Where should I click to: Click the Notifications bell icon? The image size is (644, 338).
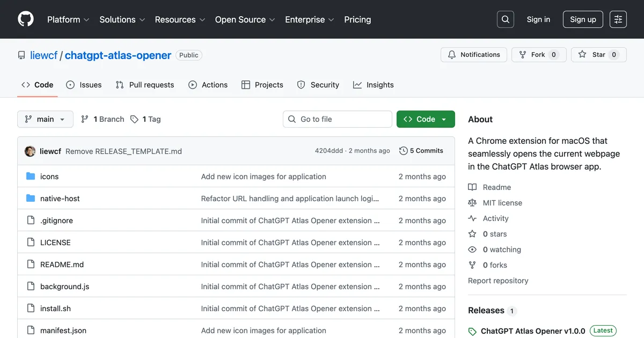pos(453,54)
